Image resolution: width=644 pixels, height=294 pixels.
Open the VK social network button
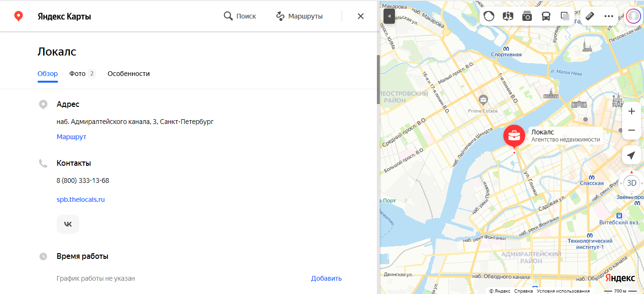tap(68, 224)
